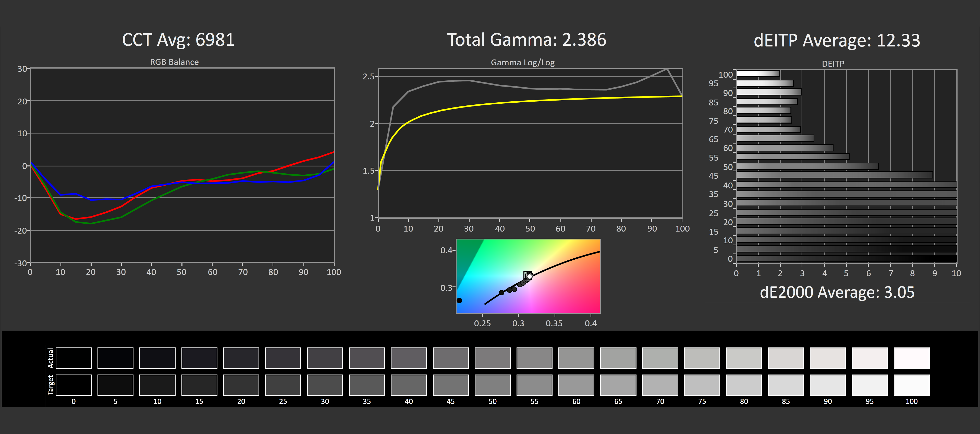Click the Target swatch for level 10
Screen dimensions: 980x434
[x=157, y=385]
